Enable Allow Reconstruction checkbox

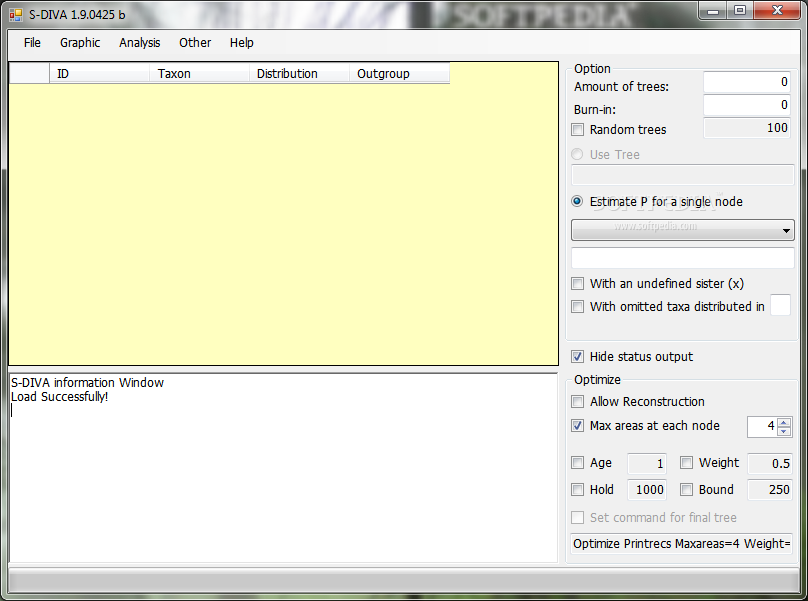coord(578,402)
